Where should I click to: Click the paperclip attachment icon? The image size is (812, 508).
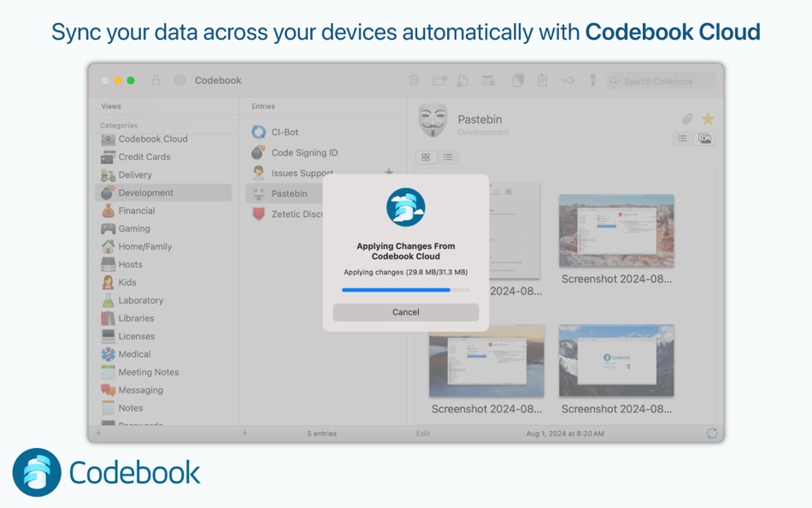click(x=687, y=119)
